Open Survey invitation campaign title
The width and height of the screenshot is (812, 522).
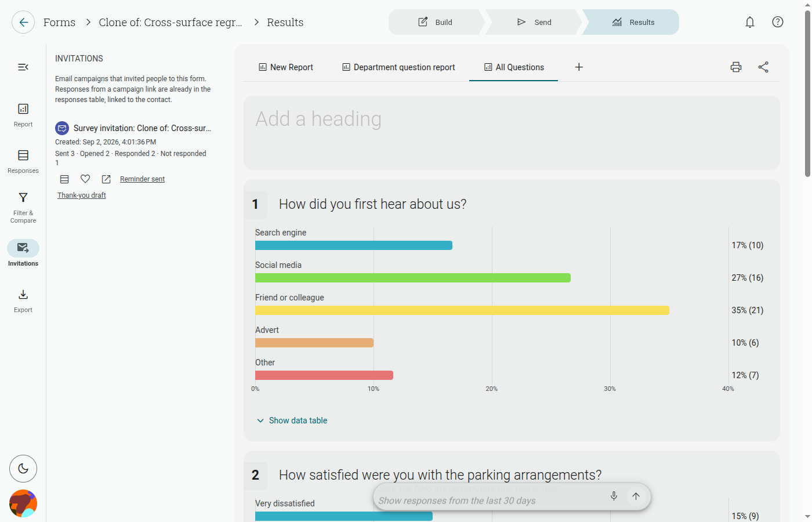(142, 128)
